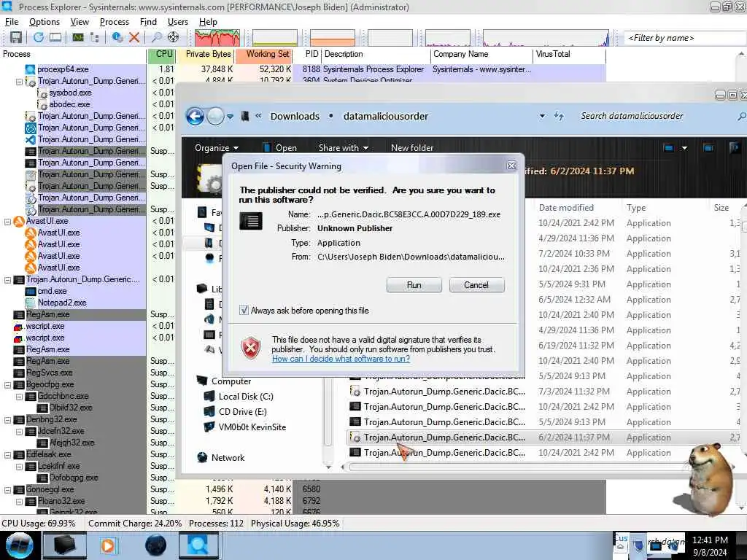The width and height of the screenshot is (747, 560).
Task: Click the Run button in security warning
Action: [x=414, y=285]
